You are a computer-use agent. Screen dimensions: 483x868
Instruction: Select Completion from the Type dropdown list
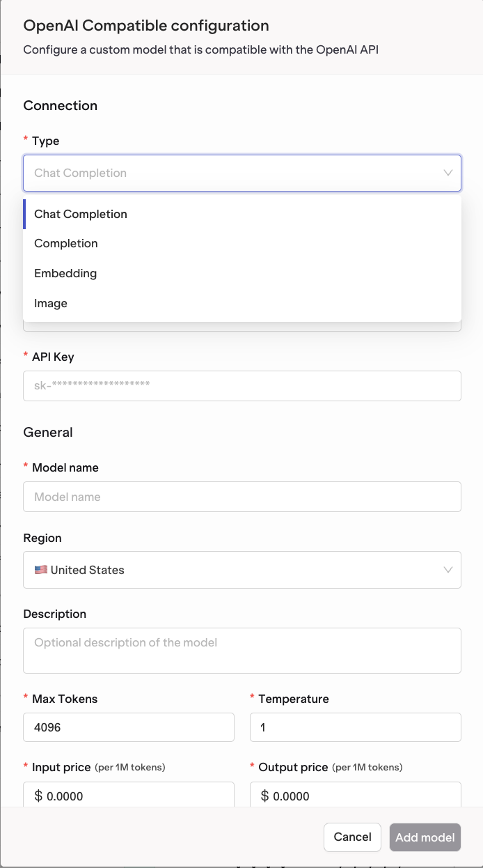point(66,243)
